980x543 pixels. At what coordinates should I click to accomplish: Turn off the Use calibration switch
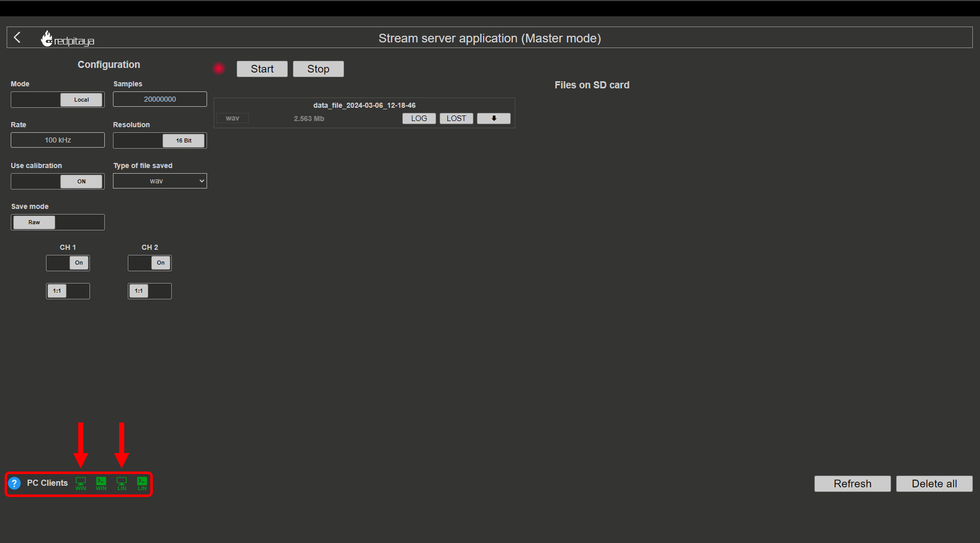[58, 181]
